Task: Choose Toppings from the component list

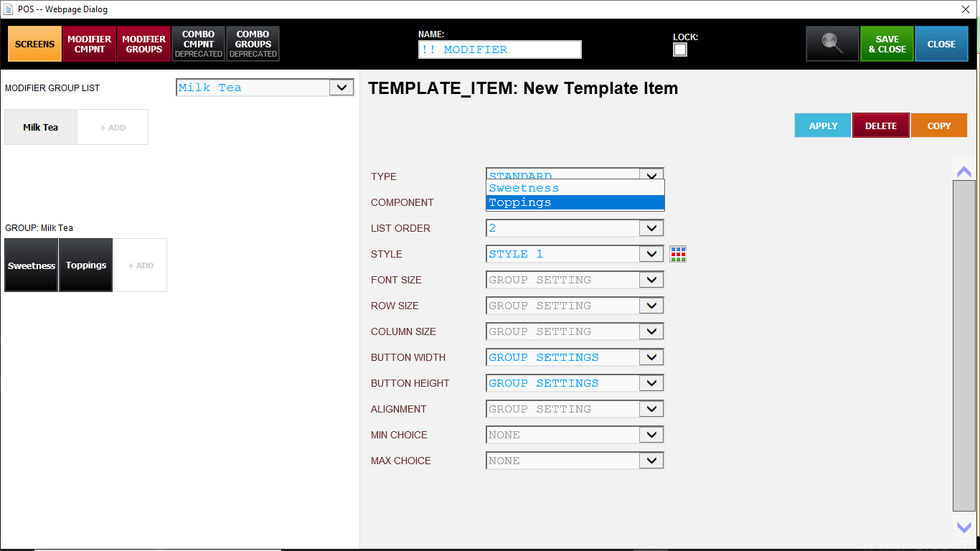Action: [575, 202]
